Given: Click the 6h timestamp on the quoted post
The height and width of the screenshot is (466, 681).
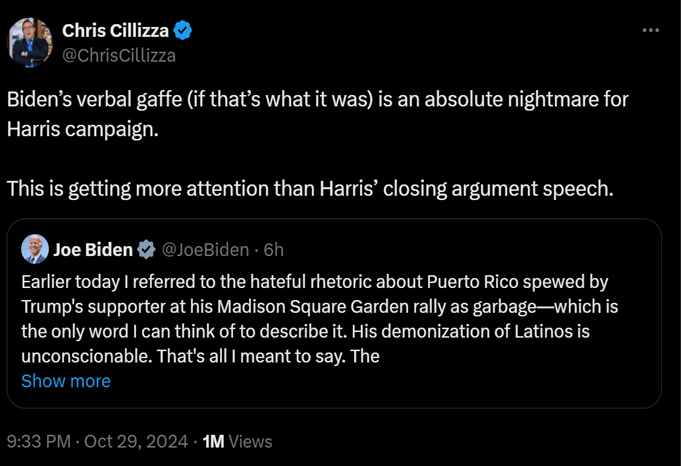Looking at the screenshot, I should pos(273,249).
